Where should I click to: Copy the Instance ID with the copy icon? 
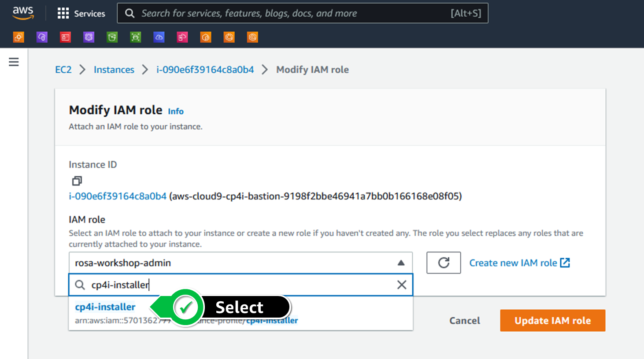(x=77, y=181)
